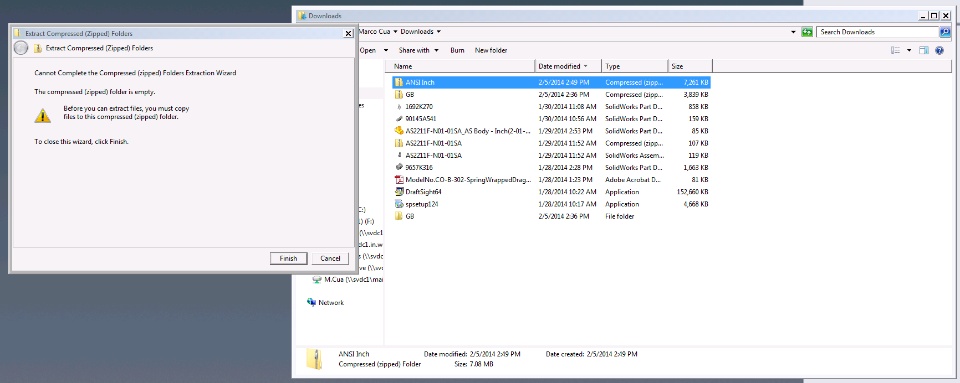Show the preview pane icon
This screenshot has height=383, width=960.
pos(924,50)
